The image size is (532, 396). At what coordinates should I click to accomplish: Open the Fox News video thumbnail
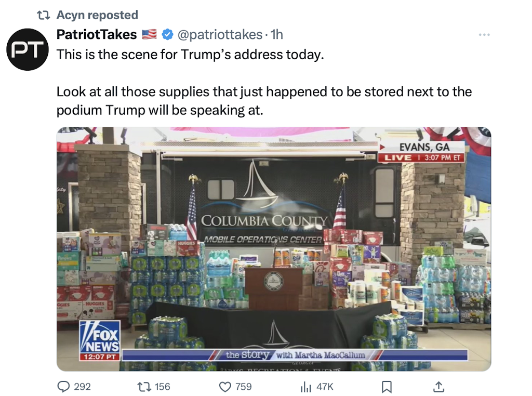[x=274, y=249]
